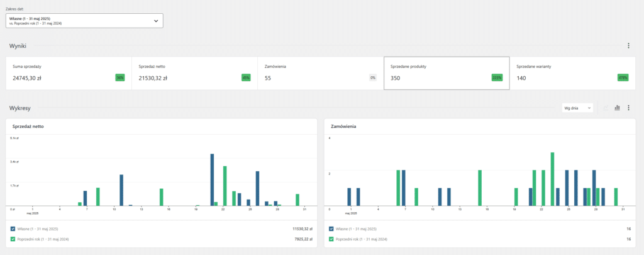Expand the Wg dnia interval dropdown
The height and width of the screenshot is (255, 644).
click(577, 108)
